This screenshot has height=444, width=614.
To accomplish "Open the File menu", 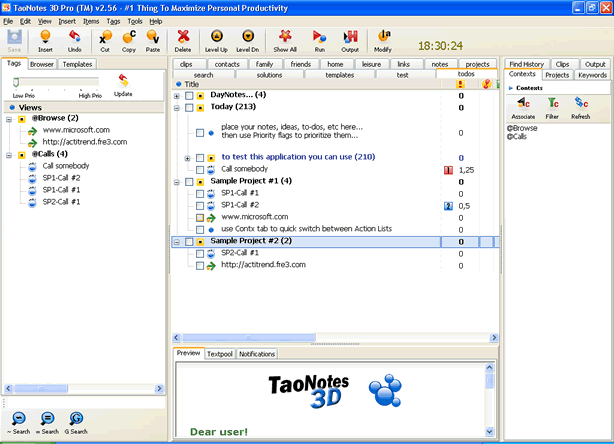I will coord(8,21).
